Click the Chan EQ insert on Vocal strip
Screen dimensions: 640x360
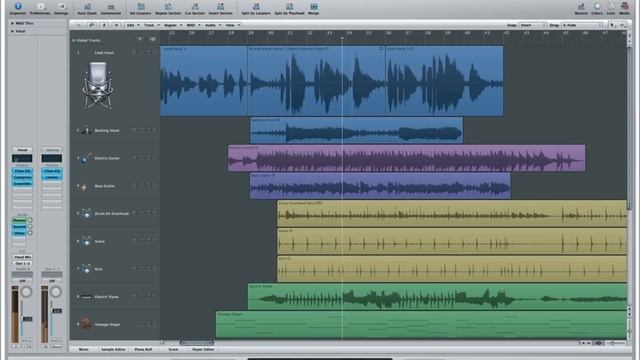(22, 171)
